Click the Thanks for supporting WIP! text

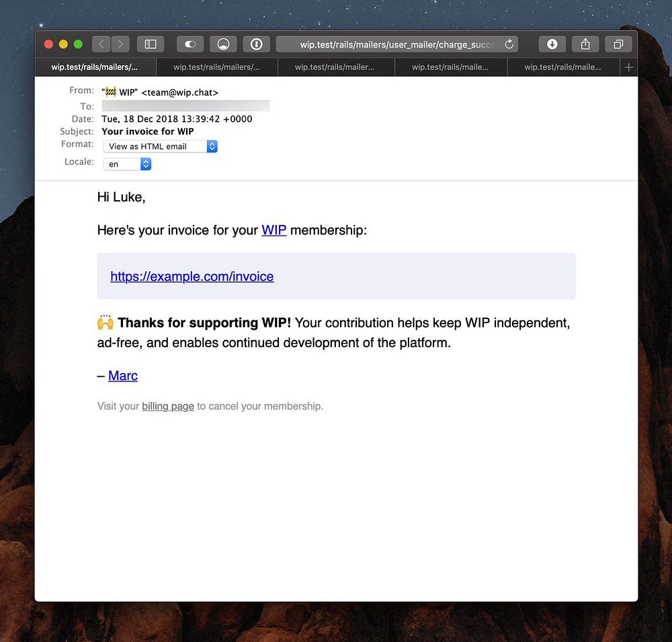pyautogui.click(x=204, y=322)
